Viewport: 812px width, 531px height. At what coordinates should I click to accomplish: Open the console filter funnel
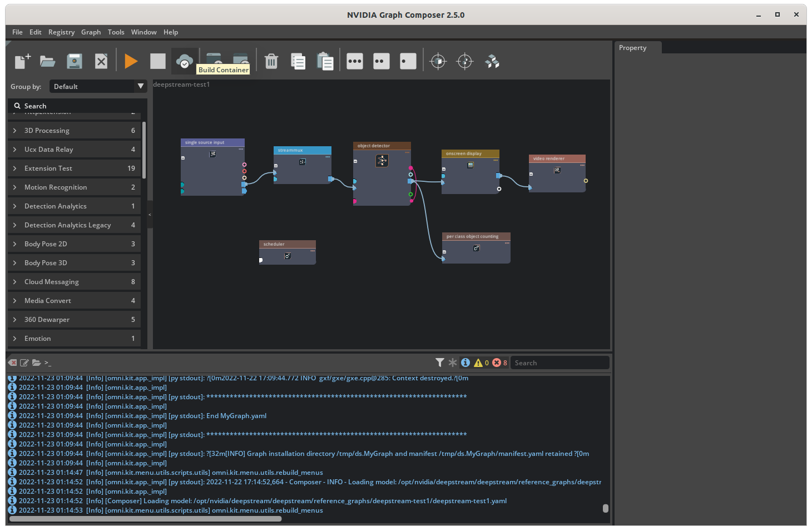pos(440,363)
